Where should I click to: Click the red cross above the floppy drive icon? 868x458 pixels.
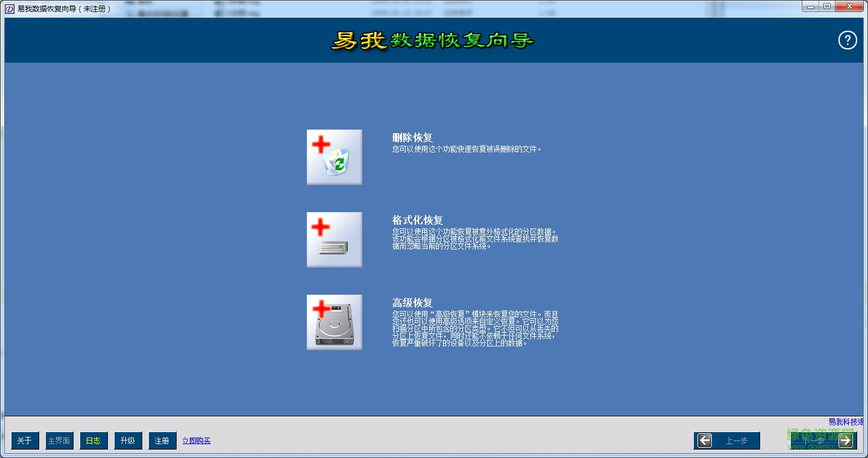click(321, 225)
